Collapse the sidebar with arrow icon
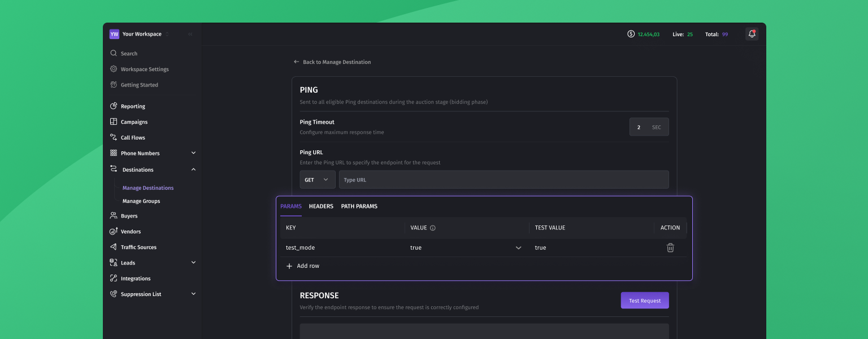The image size is (868, 339). coord(190,34)
